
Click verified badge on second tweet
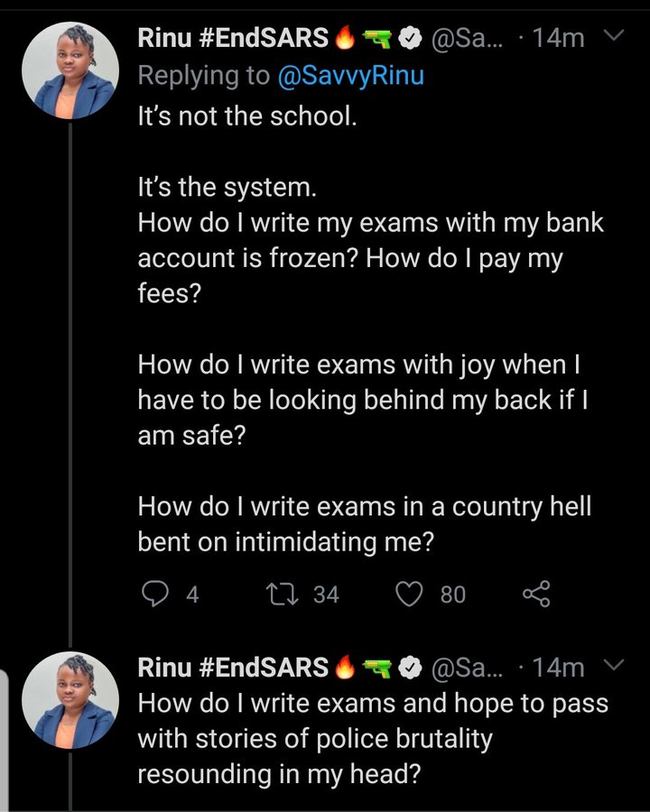(410, 668)
